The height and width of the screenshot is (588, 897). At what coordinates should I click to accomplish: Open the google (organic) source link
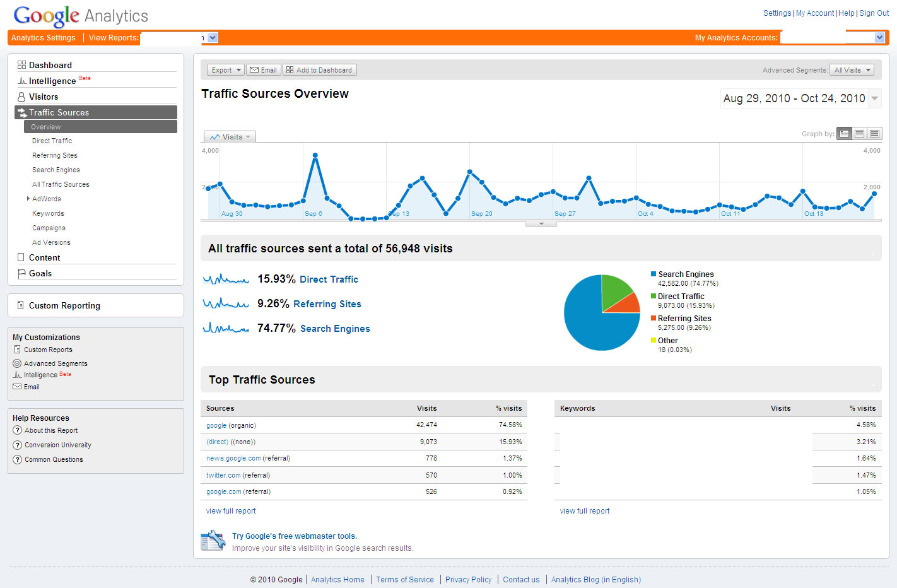(216, 425)
